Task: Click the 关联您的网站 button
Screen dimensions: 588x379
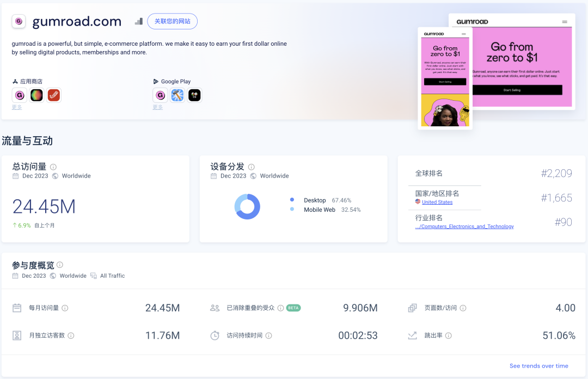Action: click(172, 22)
